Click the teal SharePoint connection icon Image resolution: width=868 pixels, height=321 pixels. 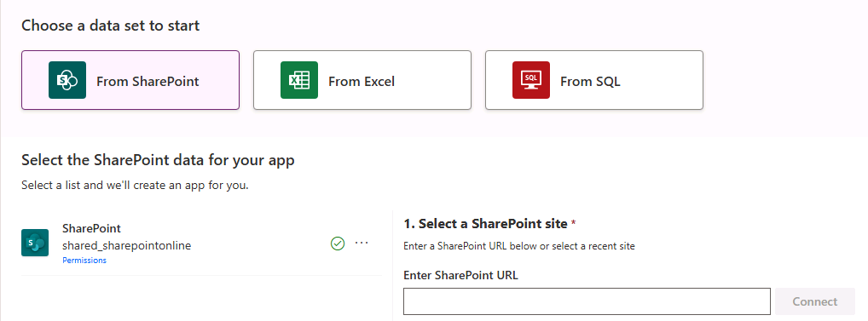35,243
